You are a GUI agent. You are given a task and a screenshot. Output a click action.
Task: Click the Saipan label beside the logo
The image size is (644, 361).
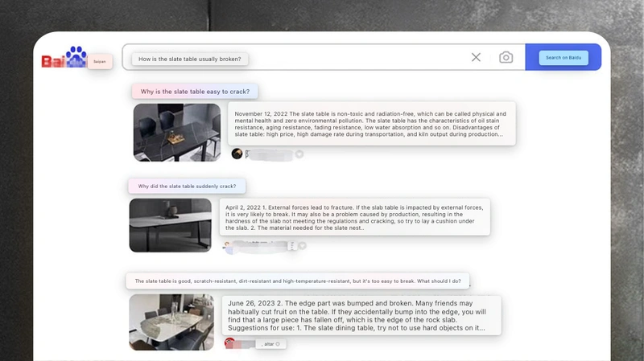click(100, 62)
